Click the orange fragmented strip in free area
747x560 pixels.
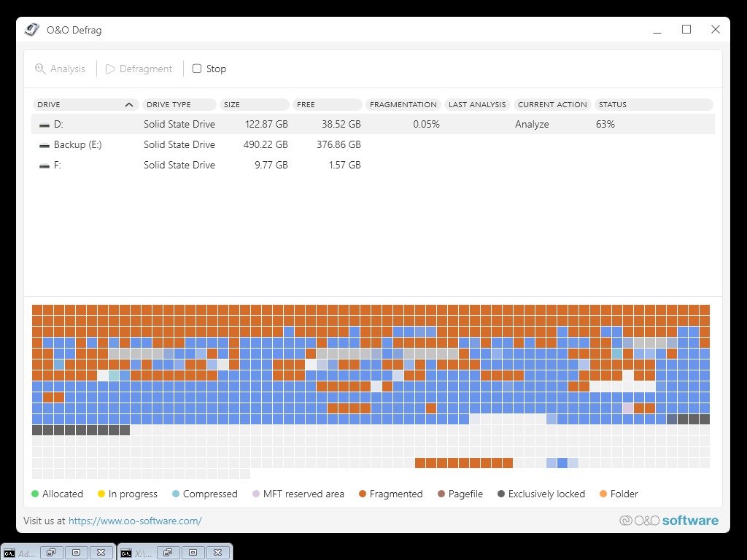pyautogui.click(x=464, y=463)
